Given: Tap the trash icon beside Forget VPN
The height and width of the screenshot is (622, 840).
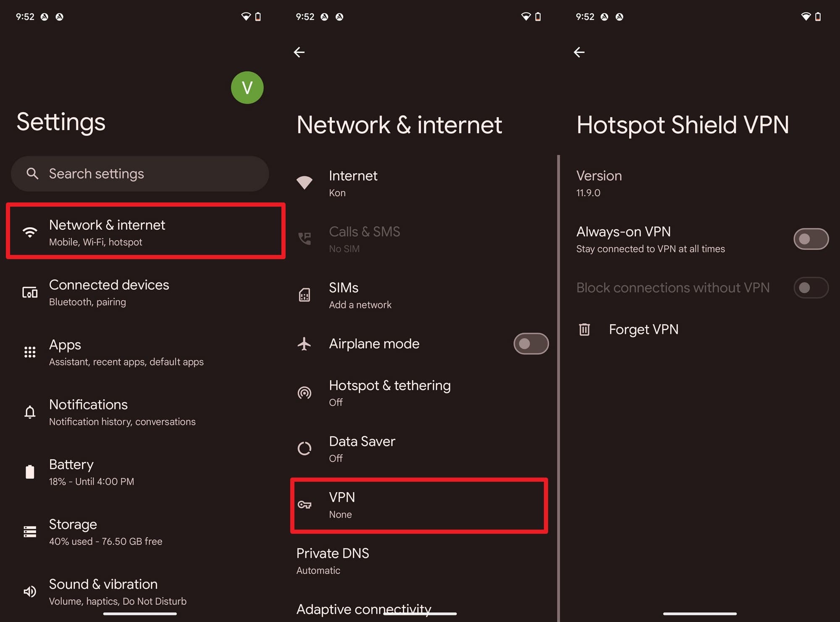Looking at the screenshot, I should tap(584, 329).
